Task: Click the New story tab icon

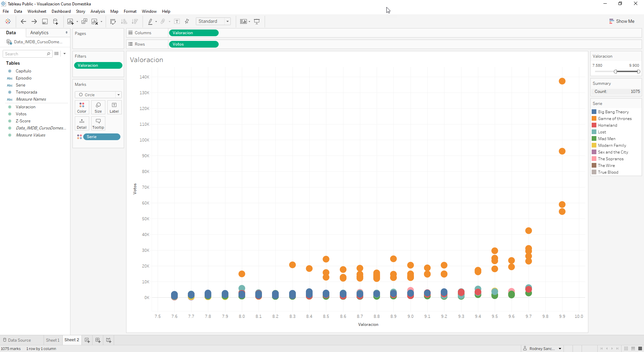Action: pos(109,340)
